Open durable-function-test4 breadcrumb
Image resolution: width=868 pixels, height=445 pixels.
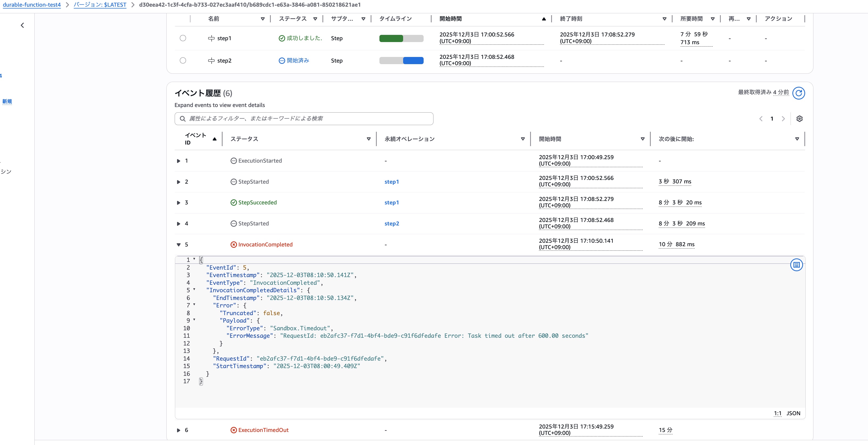pos(32,5)
